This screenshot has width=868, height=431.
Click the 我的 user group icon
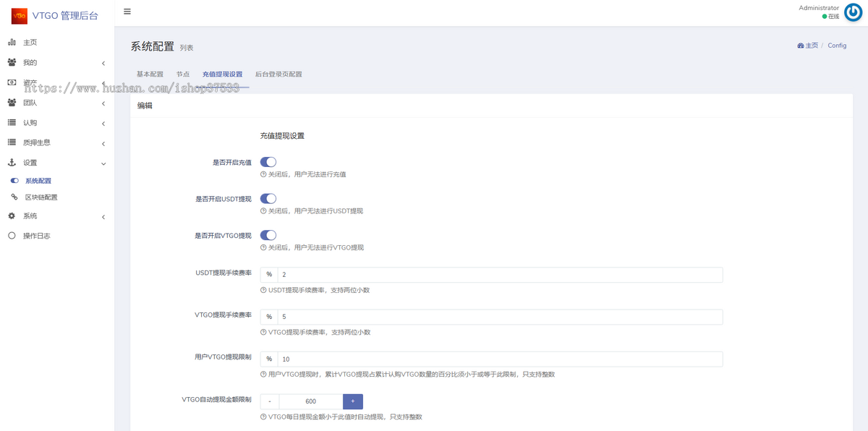12,62
